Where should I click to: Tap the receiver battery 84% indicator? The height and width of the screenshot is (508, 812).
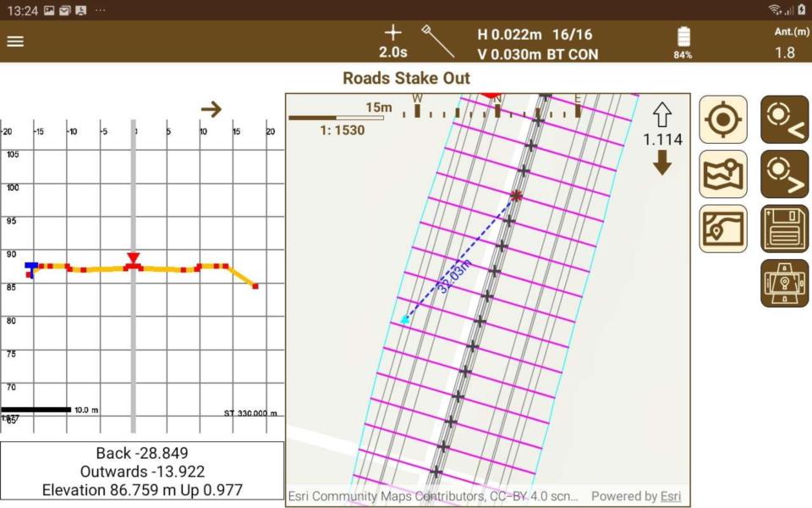coord(683,41)
